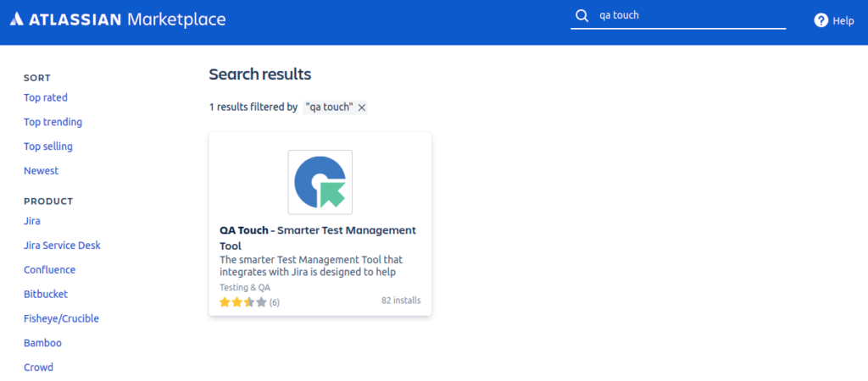Sort results by Top selling
The width and height of the screenshot is (868, 381).
pyautogui.click(x=48, y=146)
